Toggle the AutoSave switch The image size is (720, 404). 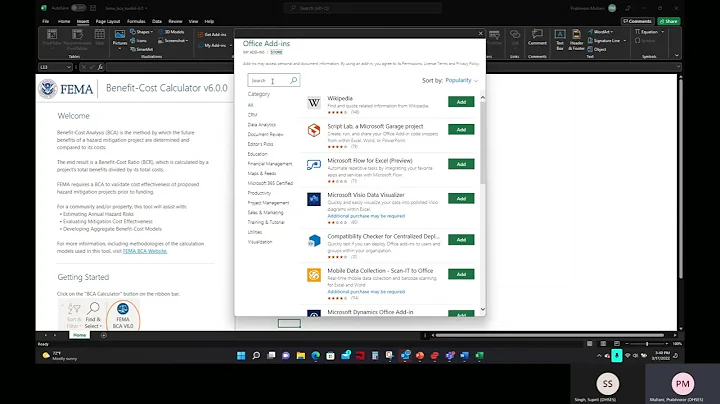tap(78, 8)
